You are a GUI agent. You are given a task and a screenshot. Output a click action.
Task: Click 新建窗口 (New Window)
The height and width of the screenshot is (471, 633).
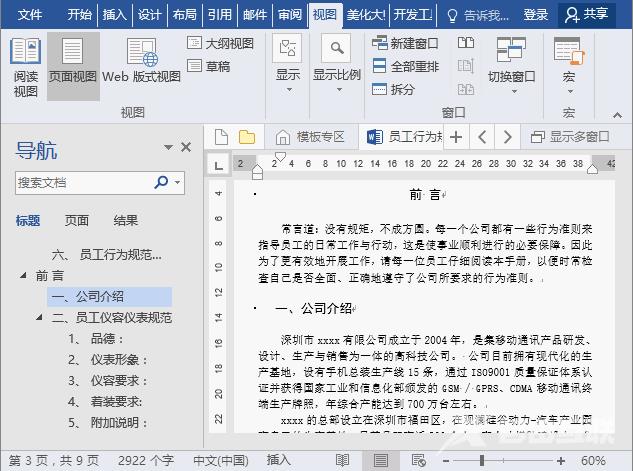(x=405, y=43)
